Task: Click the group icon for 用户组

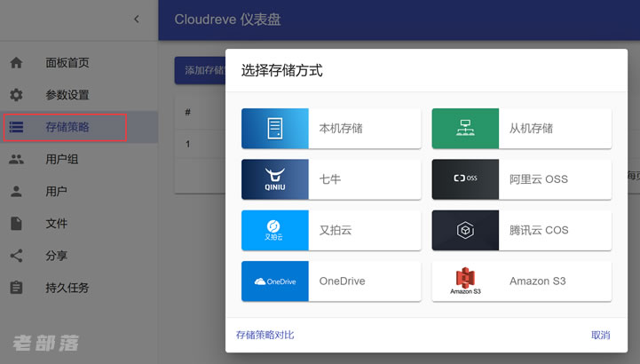Action: 16,159
